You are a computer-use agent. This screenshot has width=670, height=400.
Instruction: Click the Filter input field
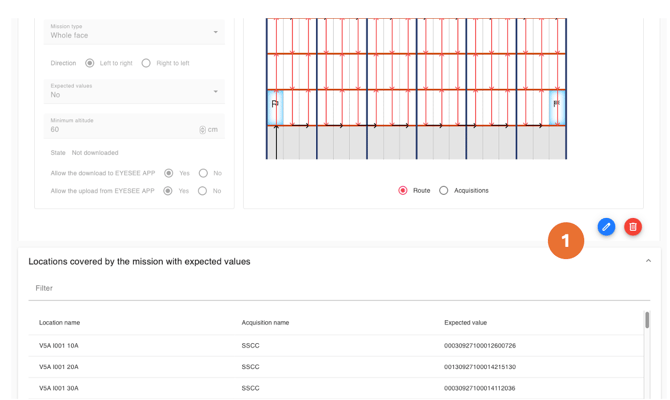pos(339,288)
